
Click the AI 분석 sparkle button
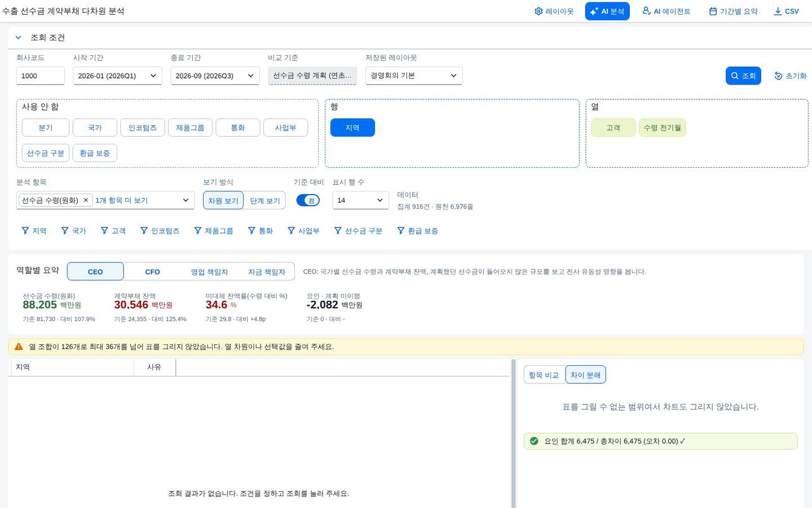pos(607,11)
